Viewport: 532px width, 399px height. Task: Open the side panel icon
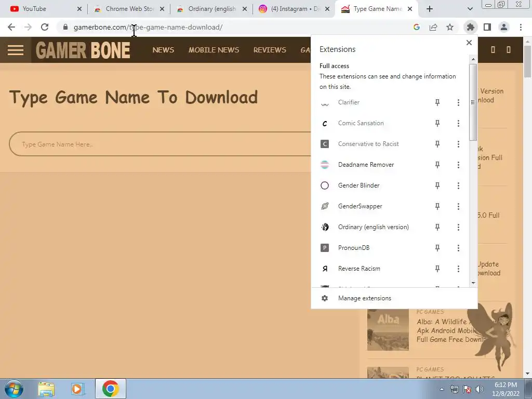487,27
